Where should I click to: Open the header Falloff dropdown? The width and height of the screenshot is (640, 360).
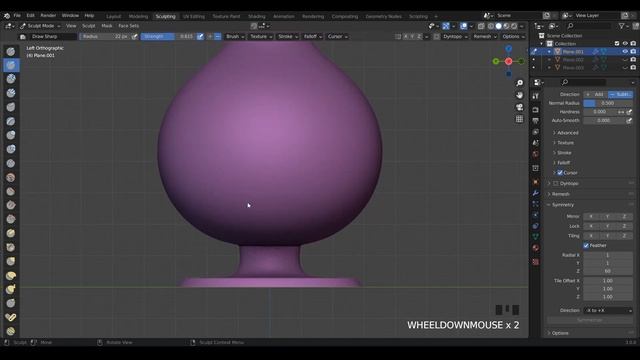313,36
